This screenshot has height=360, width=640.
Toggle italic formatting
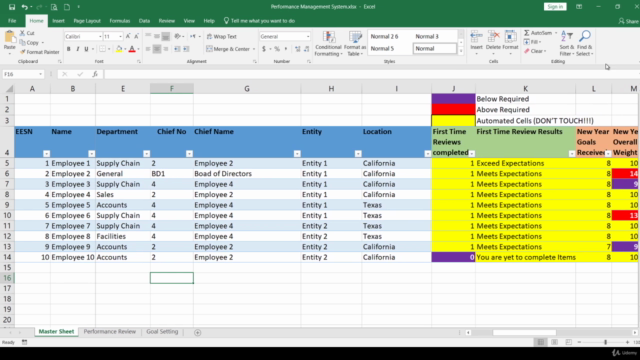point(77,49)
